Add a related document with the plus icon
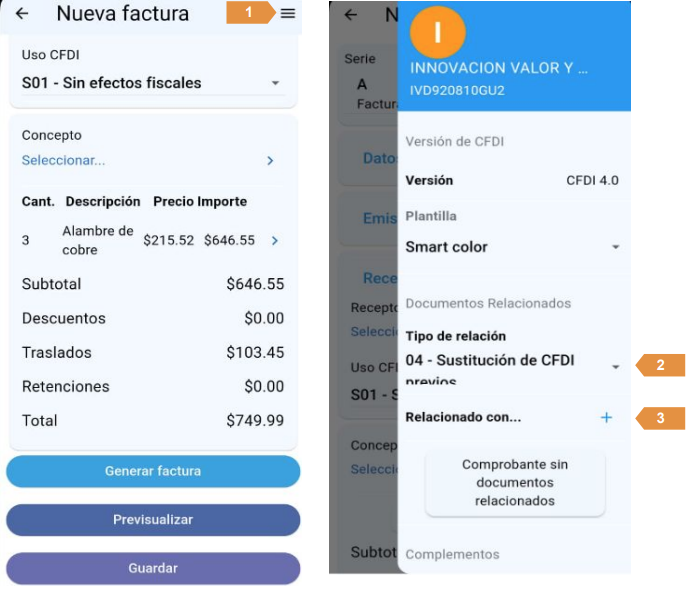The width and height of the screenshot is (688, 590). 606,418
